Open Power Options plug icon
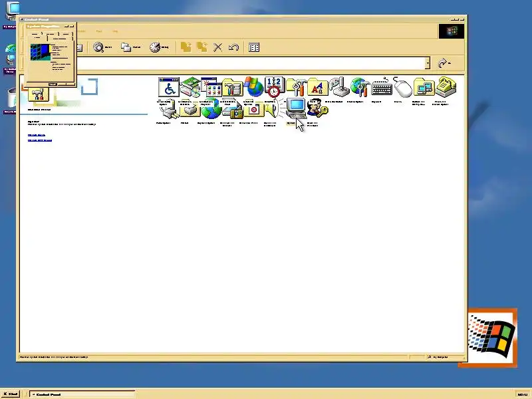 [169, 109]
